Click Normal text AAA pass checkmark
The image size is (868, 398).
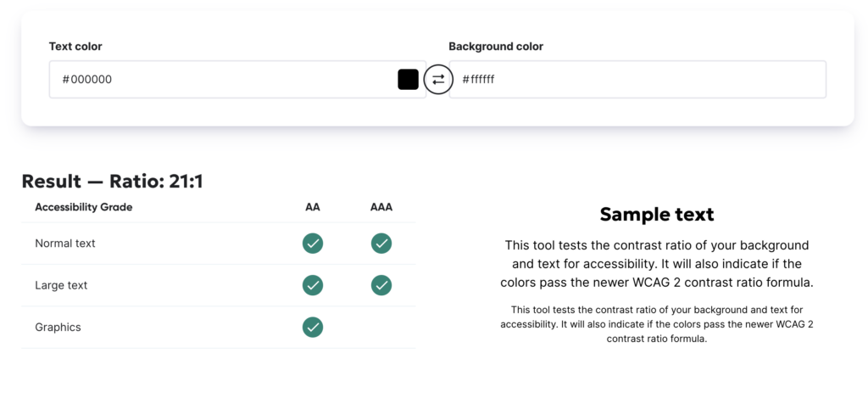(x=381, y=244)
